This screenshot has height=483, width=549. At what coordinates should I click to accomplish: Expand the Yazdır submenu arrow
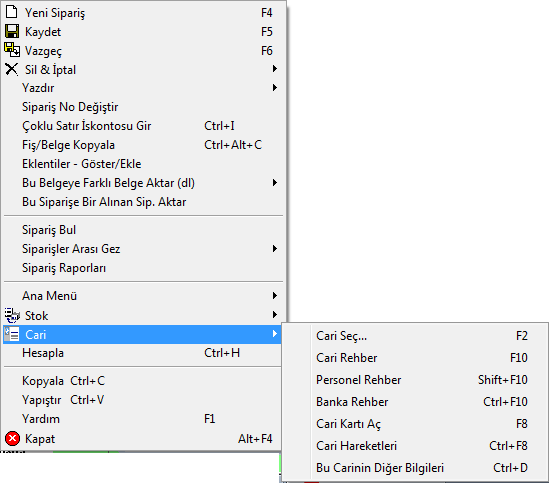pos(275,88)
